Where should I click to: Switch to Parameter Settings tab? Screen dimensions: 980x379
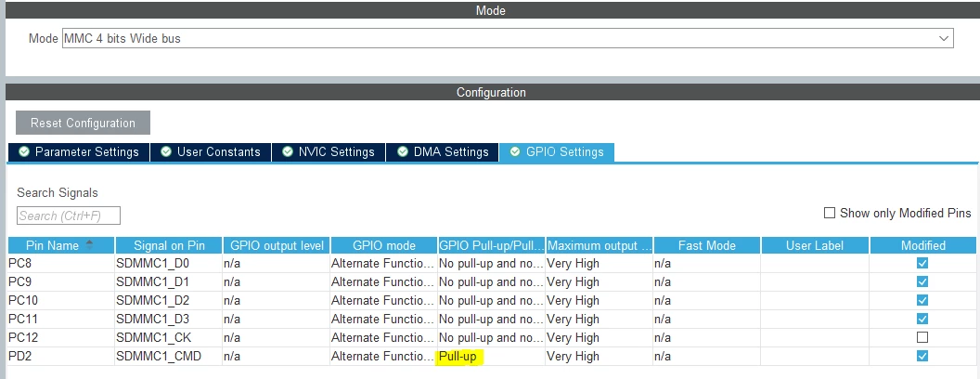tap(79, 152)
